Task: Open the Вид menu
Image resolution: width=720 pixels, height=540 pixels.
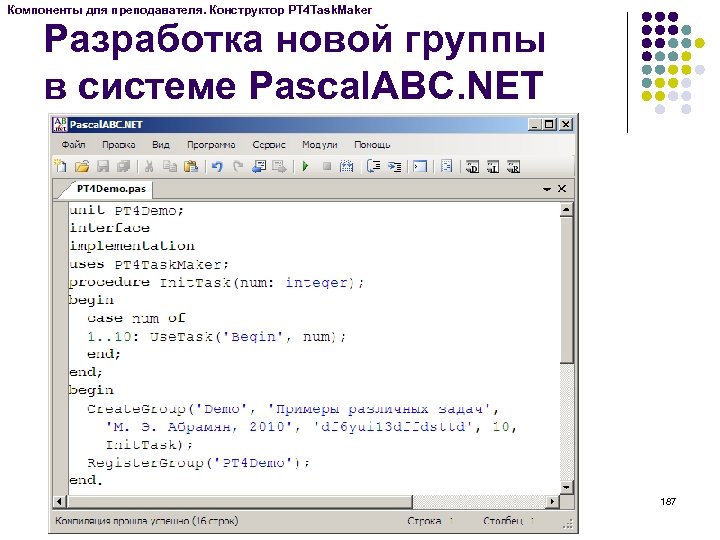Action: tap(161, 145)
